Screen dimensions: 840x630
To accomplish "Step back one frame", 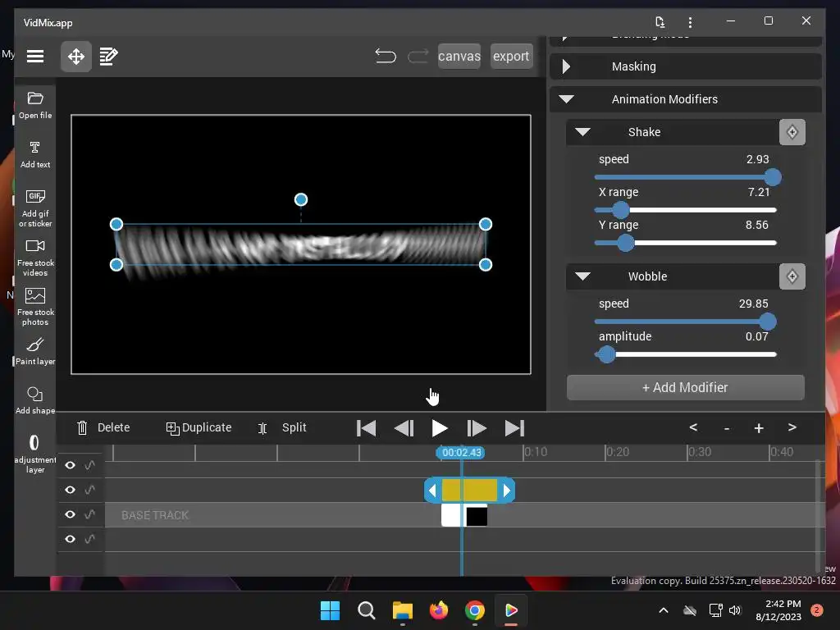I will tap(404, 428).
